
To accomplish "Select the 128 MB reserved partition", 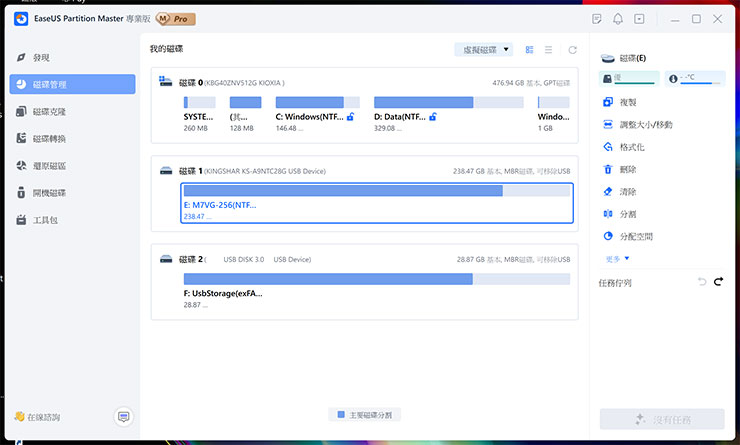I will (245, 114).
